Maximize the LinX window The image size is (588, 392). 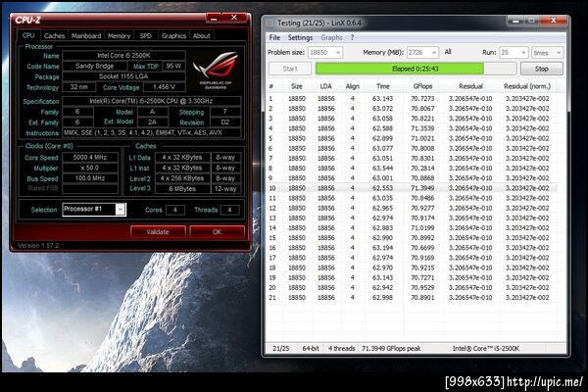[x=532, y=21]
